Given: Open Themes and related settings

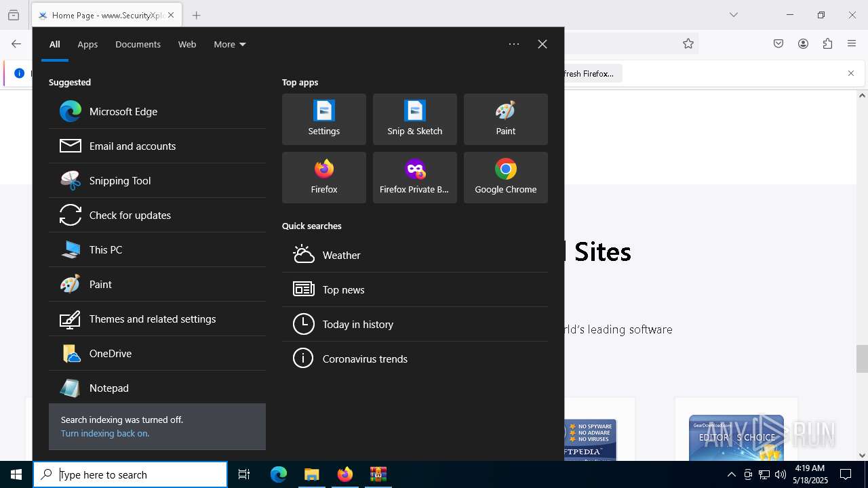Looking at the screenshot, I should pyautogui.click(x=157, y=319).
